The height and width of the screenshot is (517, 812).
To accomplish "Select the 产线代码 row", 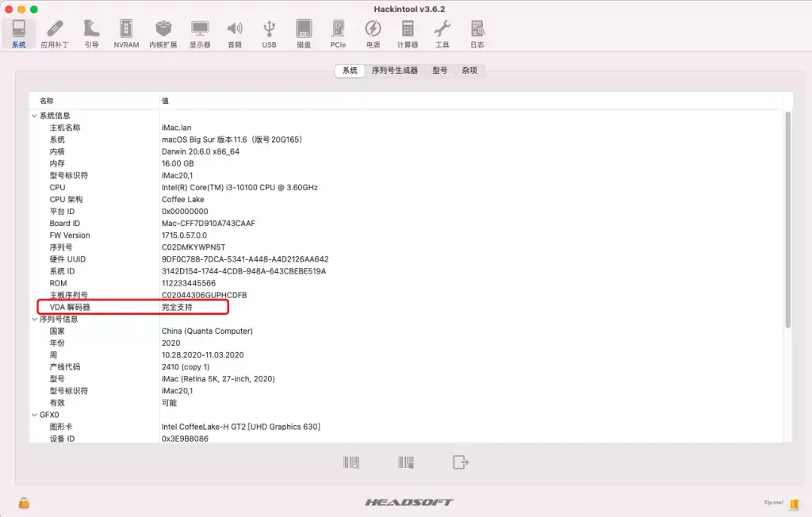I will coord(407,367).
